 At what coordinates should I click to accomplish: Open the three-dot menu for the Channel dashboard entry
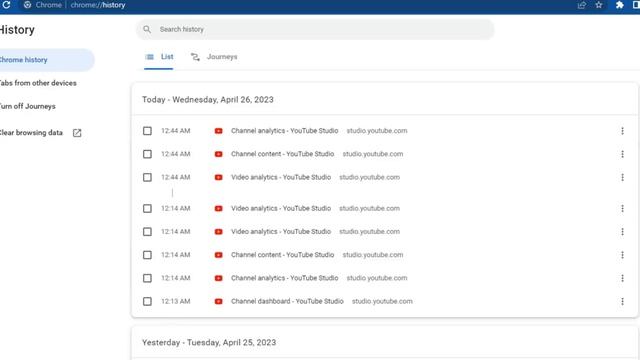(622, 301)
